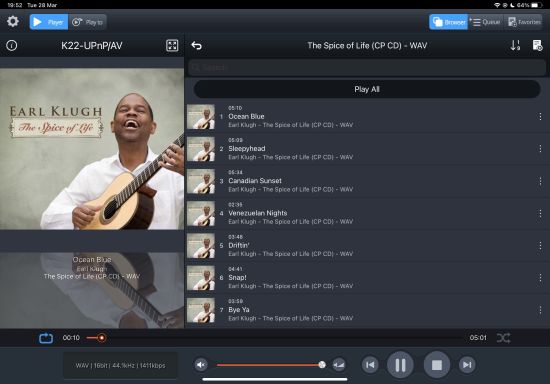Select the Browser tab
Screen dimensions: 550x384
pos(449,22)
